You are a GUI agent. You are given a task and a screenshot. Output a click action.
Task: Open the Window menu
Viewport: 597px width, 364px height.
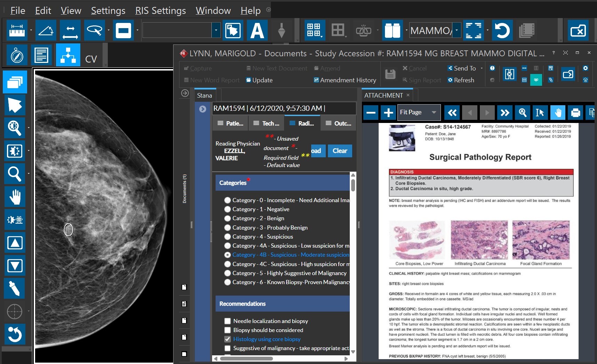pyautogui.click(x=213, y=11)
